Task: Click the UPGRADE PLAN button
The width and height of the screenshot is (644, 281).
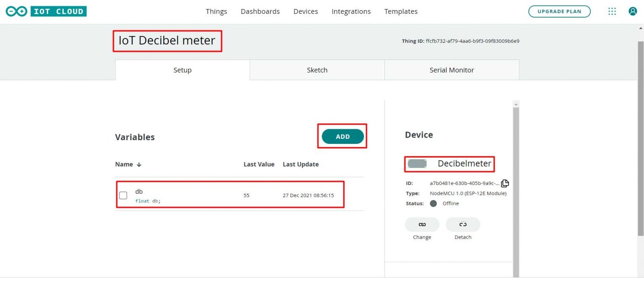Action: (559, 12)
